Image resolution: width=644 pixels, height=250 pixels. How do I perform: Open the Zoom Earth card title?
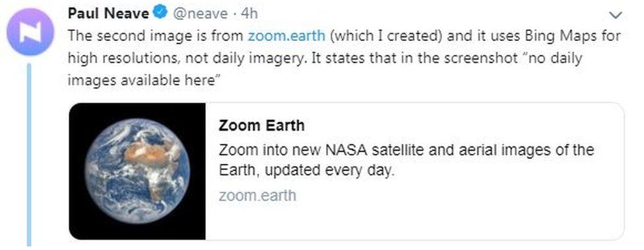261,125
